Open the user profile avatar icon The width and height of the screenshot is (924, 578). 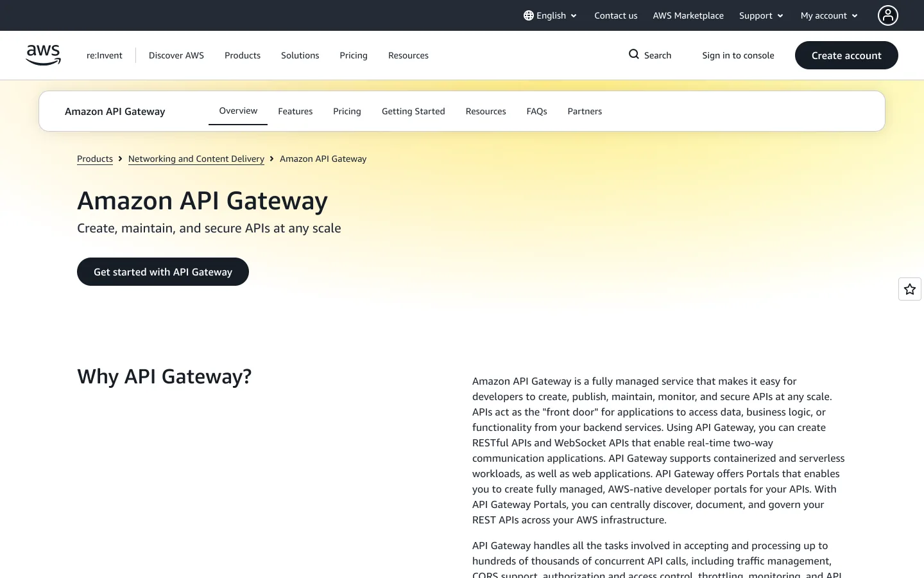point(887,15)
